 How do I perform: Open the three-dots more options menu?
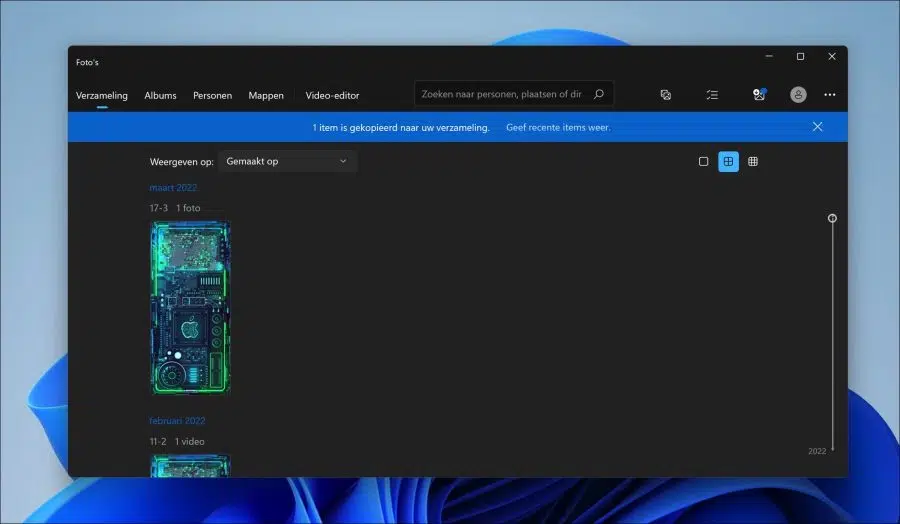pos(829,95)
